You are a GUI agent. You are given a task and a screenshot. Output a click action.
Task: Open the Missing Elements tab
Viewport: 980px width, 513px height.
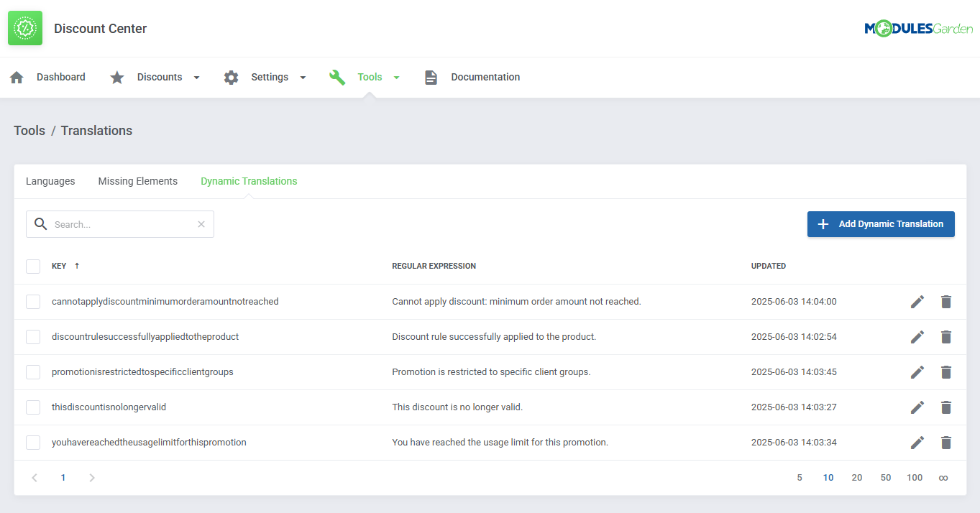click(x=137, y=181)
